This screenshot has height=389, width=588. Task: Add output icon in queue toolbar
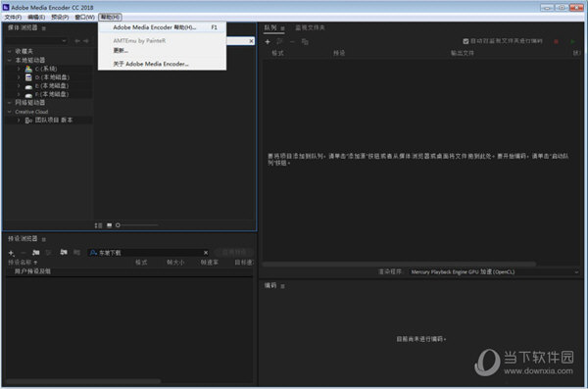coord(279,41)
